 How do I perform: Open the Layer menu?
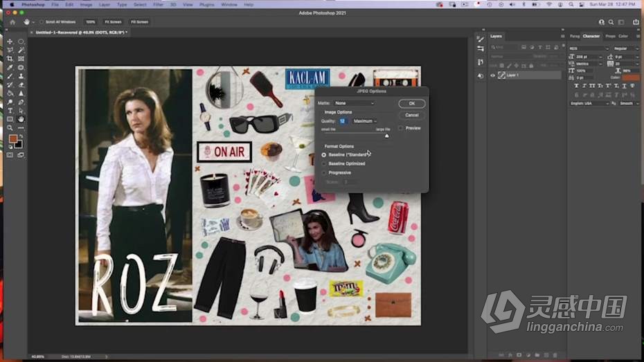click(x=105, y=5)
